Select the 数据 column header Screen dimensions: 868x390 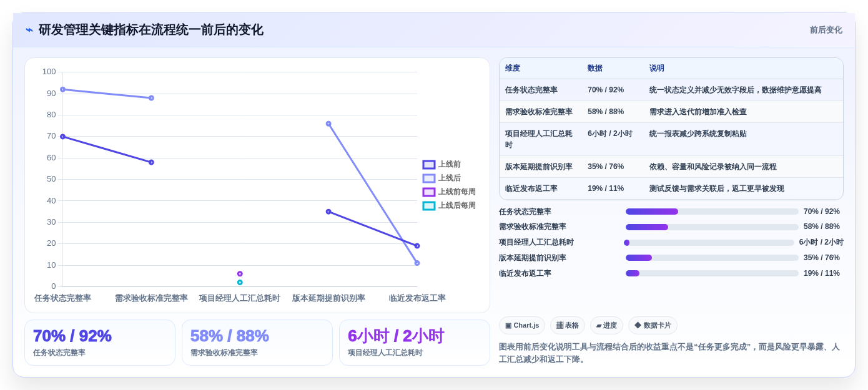(x=595, y=69)
